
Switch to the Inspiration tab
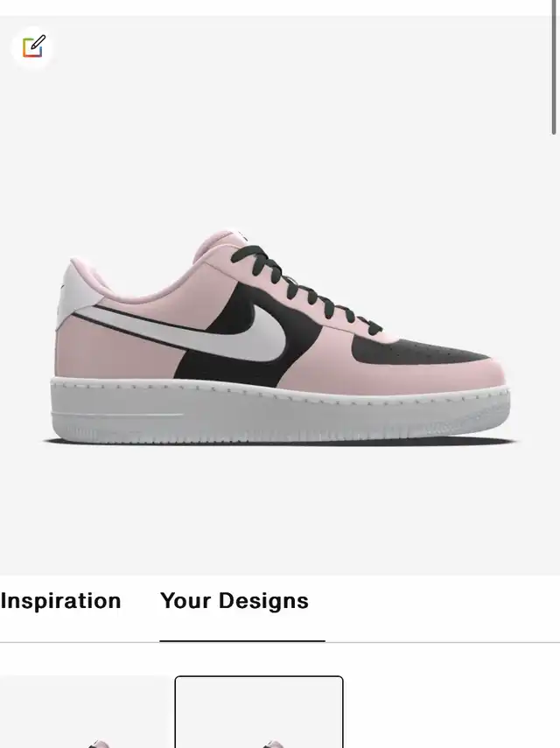[x=60, y=601]
